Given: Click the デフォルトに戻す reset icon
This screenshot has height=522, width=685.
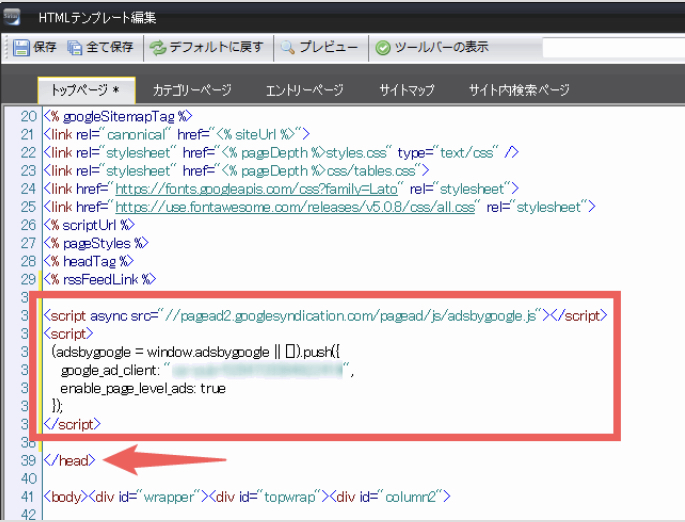Looking at the screenshot, I should pos(158,47).
